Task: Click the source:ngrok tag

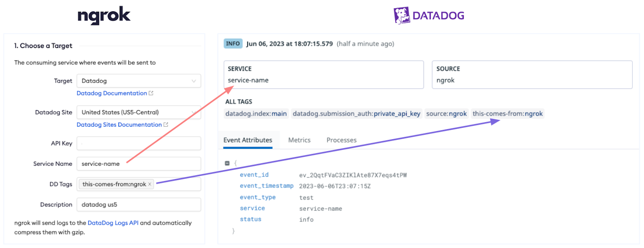Action: point(446,114)
